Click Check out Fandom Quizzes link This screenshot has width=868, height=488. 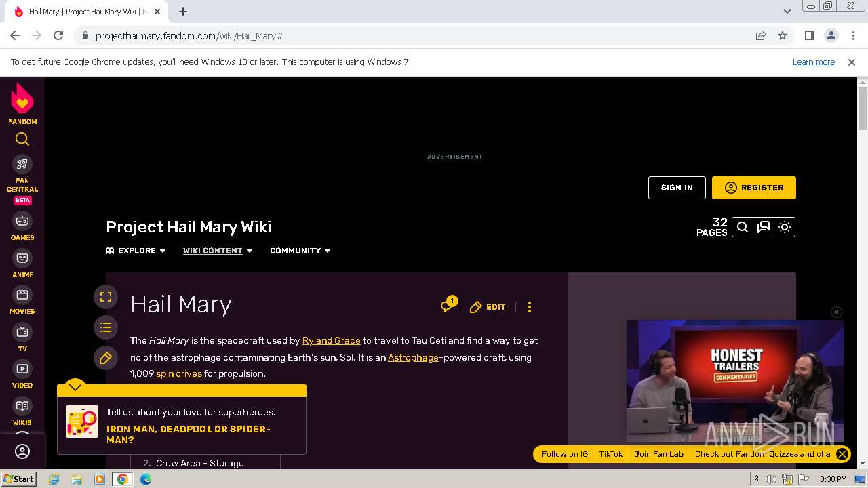pos(762,454)
